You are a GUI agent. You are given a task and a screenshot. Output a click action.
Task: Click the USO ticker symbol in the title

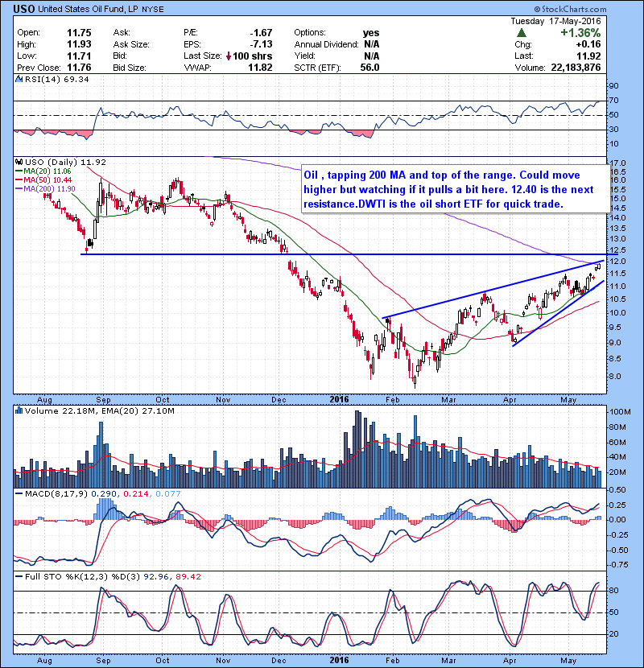click(x=24, y=9)
